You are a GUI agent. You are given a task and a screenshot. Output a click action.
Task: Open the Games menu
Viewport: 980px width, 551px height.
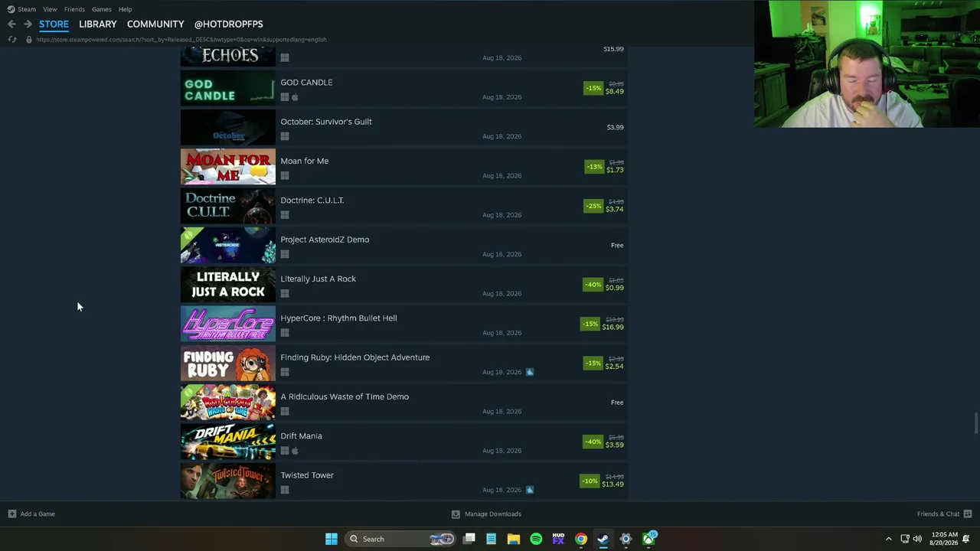coord(102,9)
